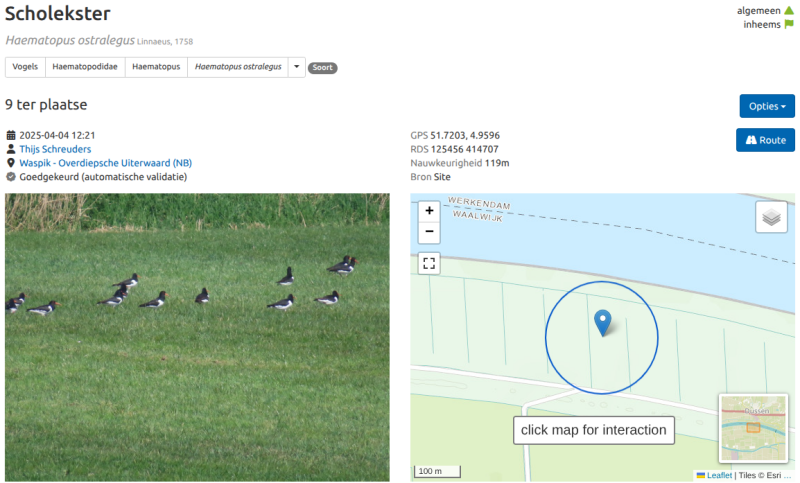
Task: Open the Opties dropdown menu
Action: click(x=767, y=106)
